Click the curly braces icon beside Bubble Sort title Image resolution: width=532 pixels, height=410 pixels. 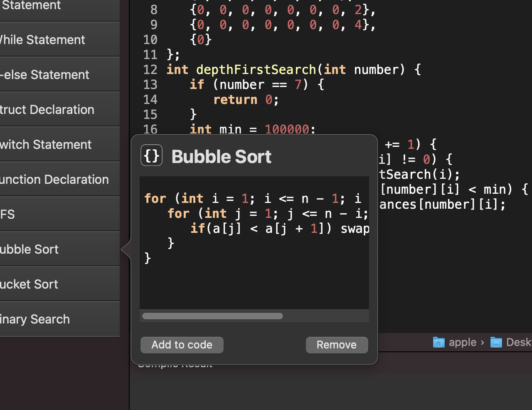[x=151, y=156]
